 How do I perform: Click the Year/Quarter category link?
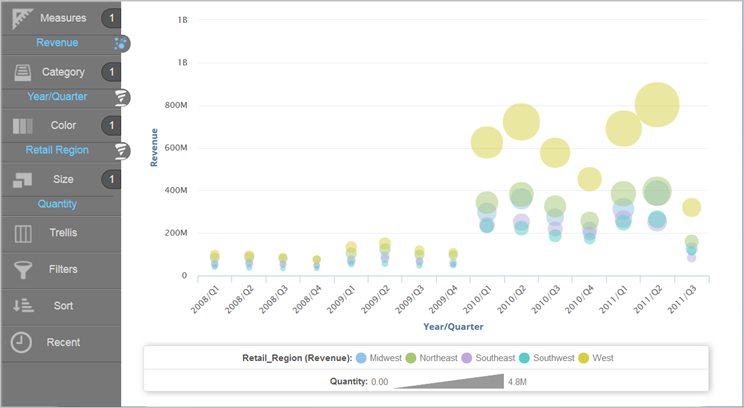[x=57, y=97]
